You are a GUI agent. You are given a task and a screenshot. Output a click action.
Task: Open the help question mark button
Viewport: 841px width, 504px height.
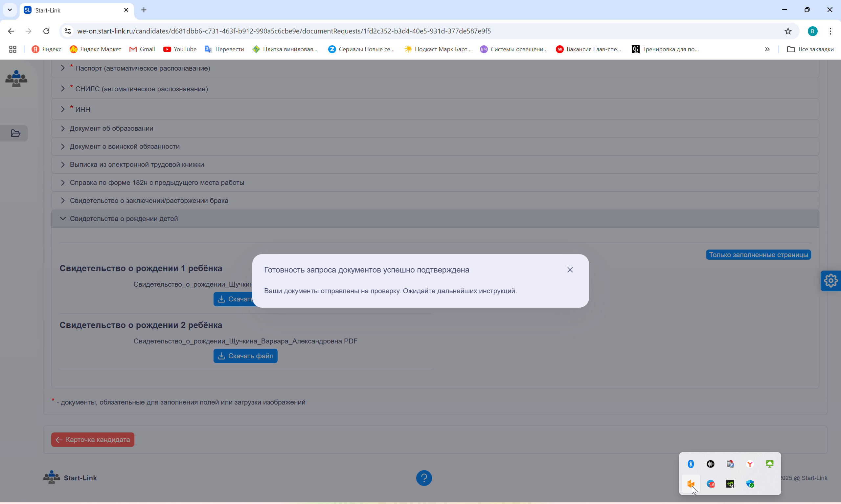tap(424, 477)
